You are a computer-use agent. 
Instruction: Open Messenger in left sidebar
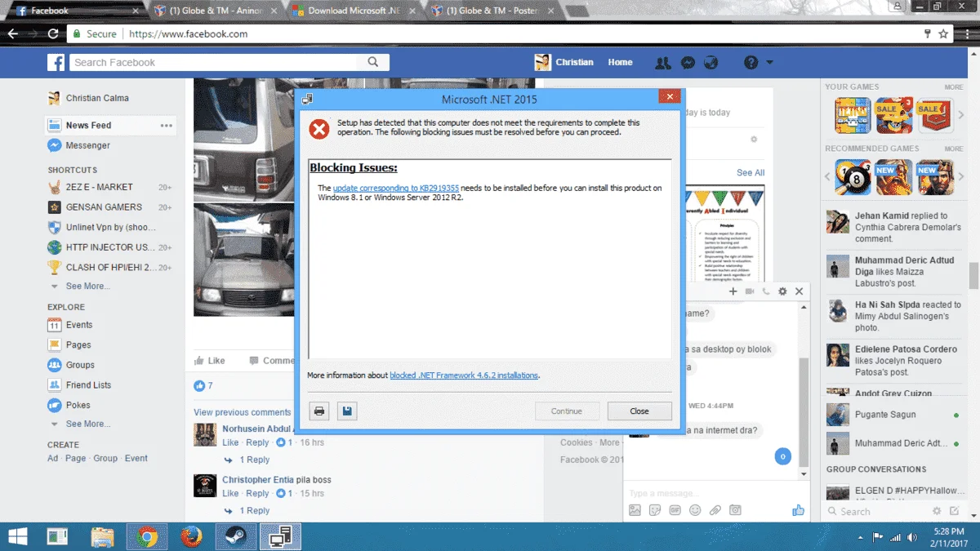(88, 145)
